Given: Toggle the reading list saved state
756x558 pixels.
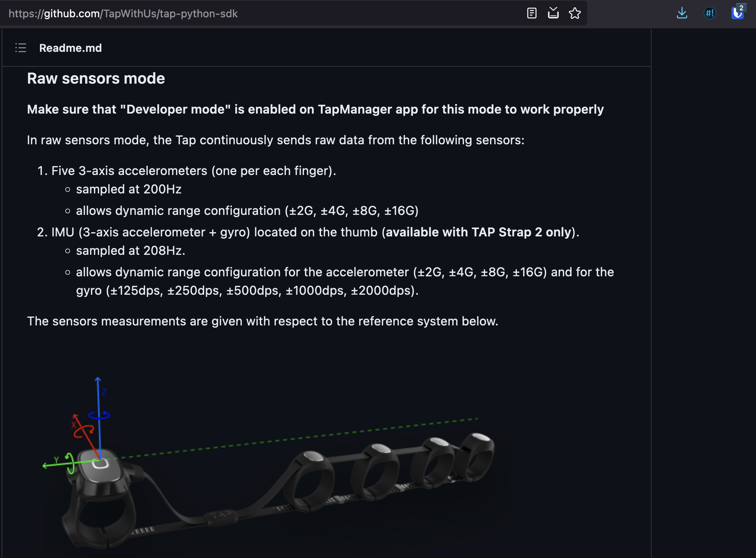Looking at the screenshot, I should coord(553,13).
